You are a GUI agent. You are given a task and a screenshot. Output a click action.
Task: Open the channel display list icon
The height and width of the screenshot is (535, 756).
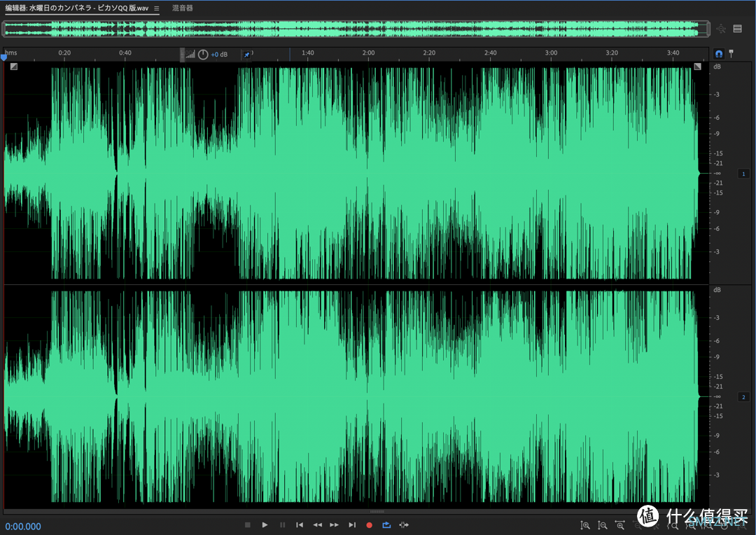[738, 29]
